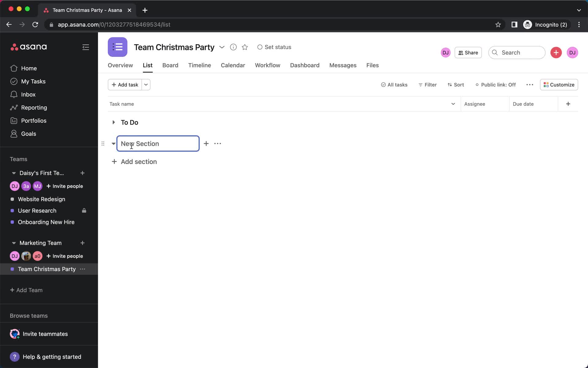Click Set status toggle button

pos(274,47)
